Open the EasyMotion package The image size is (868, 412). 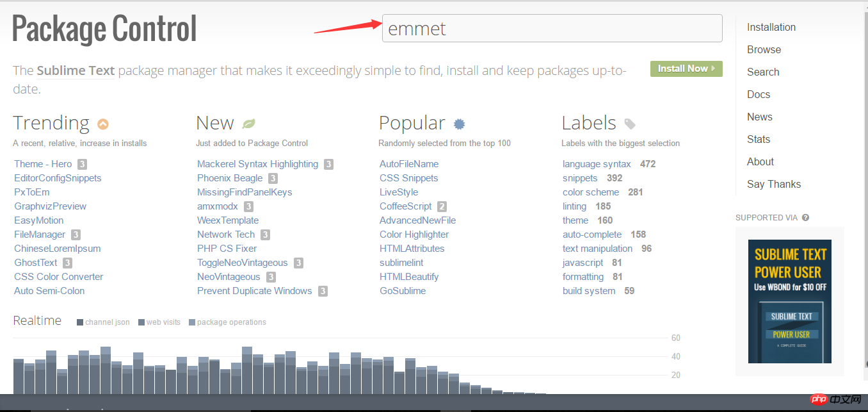point(38,220)
